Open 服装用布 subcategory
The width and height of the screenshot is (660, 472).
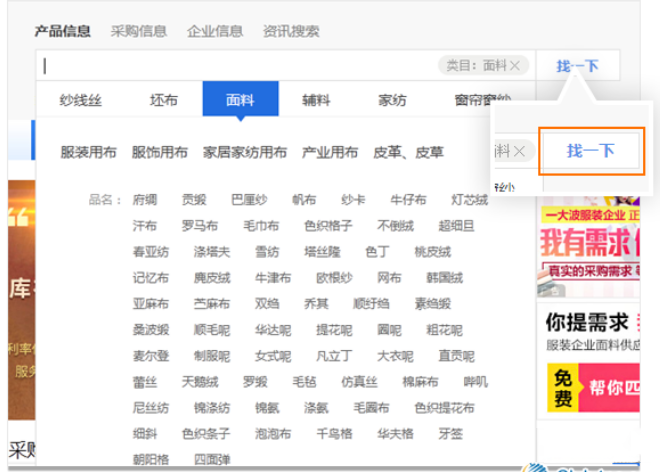coord(88,152)
